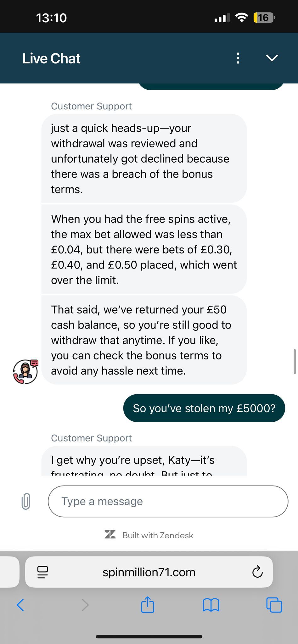The image size is (298, 644).
Task: Tap the "So you've stolen my £5000?" message
Action: [204, 408]
